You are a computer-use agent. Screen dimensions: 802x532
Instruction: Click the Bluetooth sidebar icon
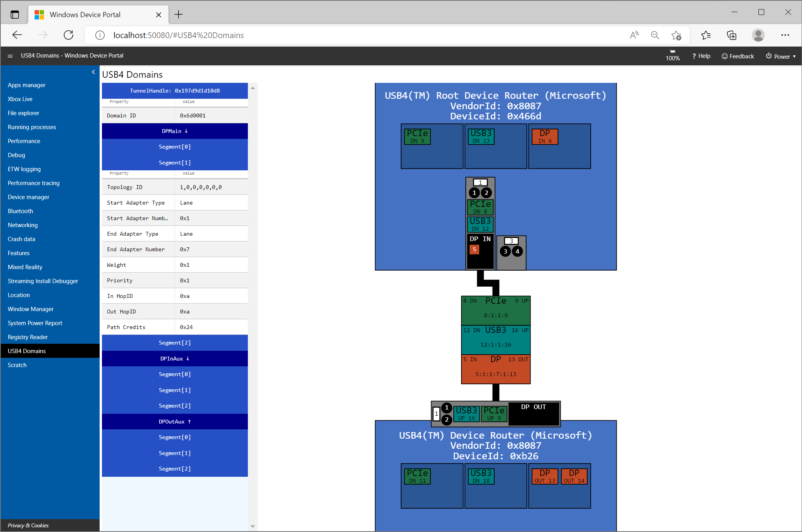[x=21, y=211]
